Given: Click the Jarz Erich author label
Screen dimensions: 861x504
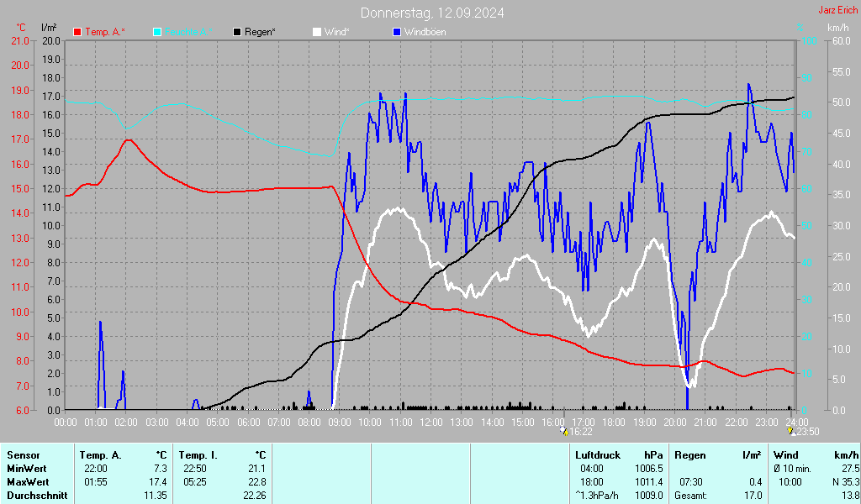Looking at the screenshot, I should click(837, 11).
